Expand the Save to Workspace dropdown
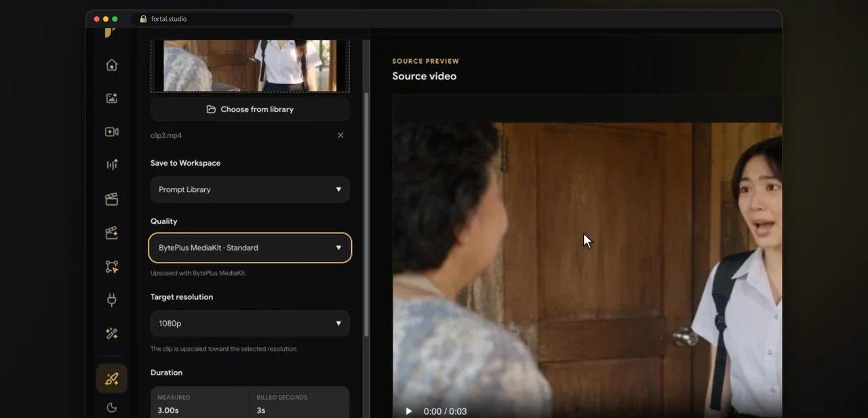The height and width of the screenshot is (418, 868). 250,189
